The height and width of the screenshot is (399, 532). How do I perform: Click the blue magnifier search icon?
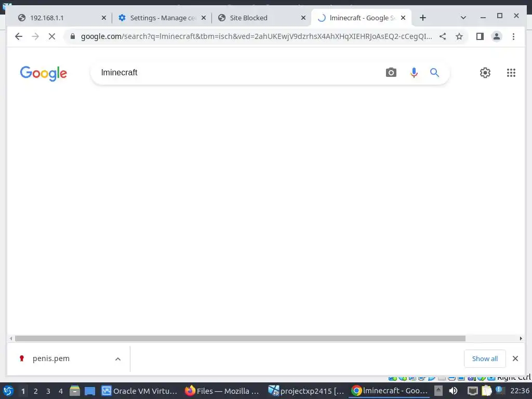click(434, 72)
